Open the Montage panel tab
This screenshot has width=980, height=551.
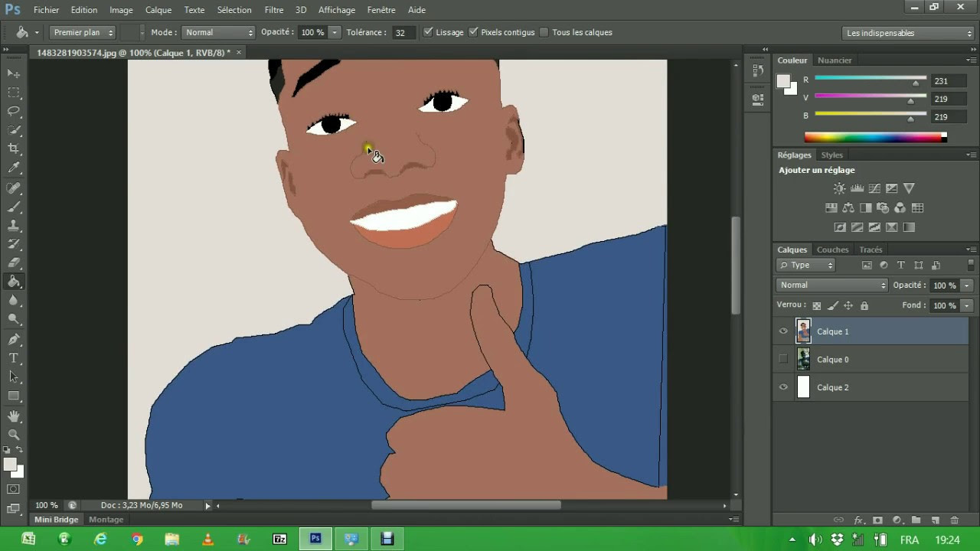[106, 519]
